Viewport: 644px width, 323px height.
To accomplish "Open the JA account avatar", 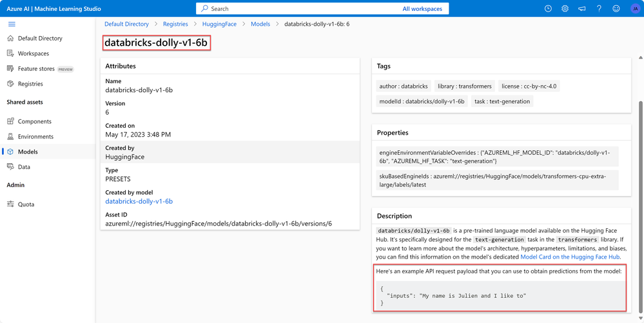I will pyautogui.click(x=635, y=8).
